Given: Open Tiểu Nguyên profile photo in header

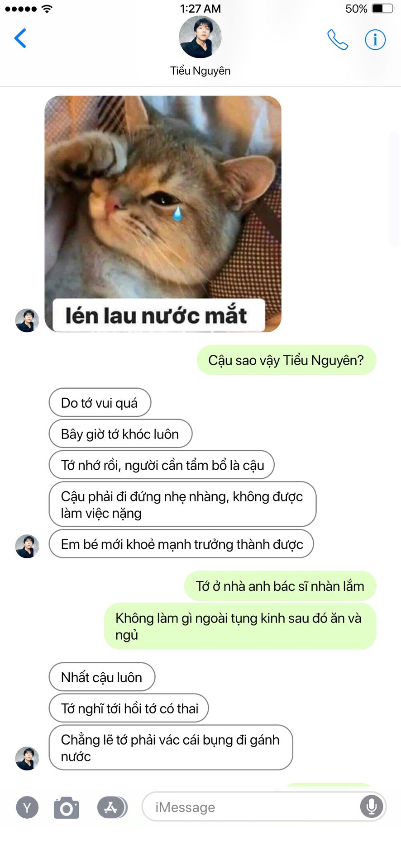Looking at the screenshot, I should [200, 37].
